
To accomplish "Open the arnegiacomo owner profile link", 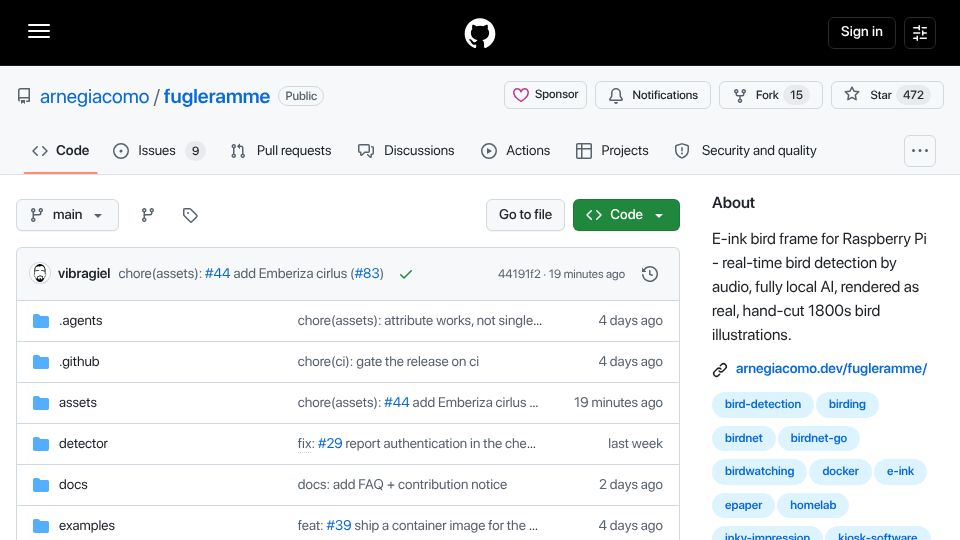I will click(x=94, y=97).
